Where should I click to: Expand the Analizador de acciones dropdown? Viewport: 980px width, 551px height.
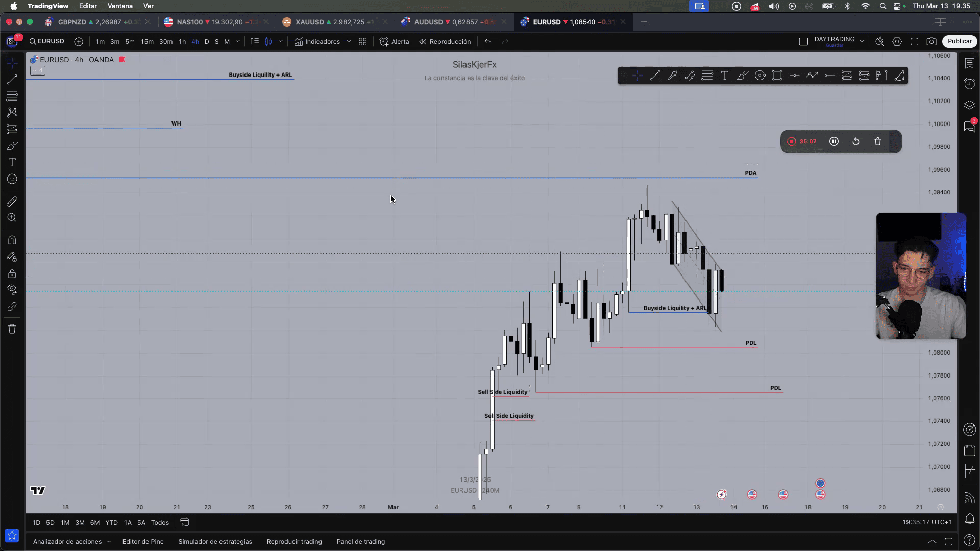coord(109,542)
